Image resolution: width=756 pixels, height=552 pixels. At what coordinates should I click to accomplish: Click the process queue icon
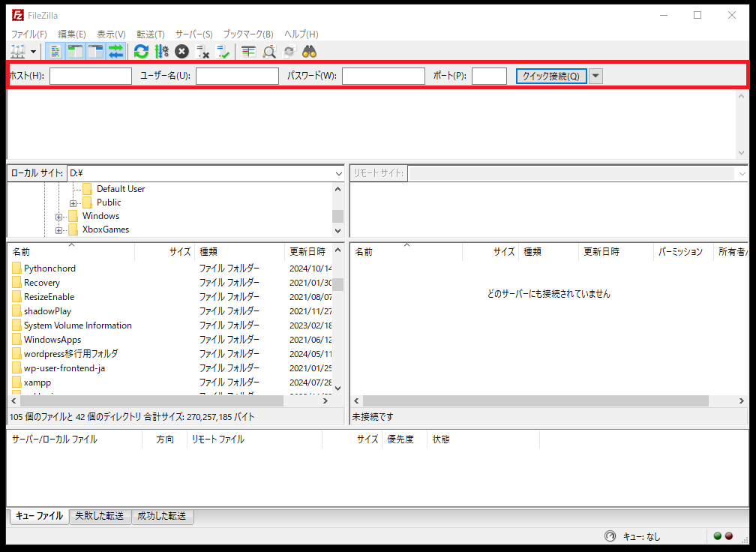point(161,52)
